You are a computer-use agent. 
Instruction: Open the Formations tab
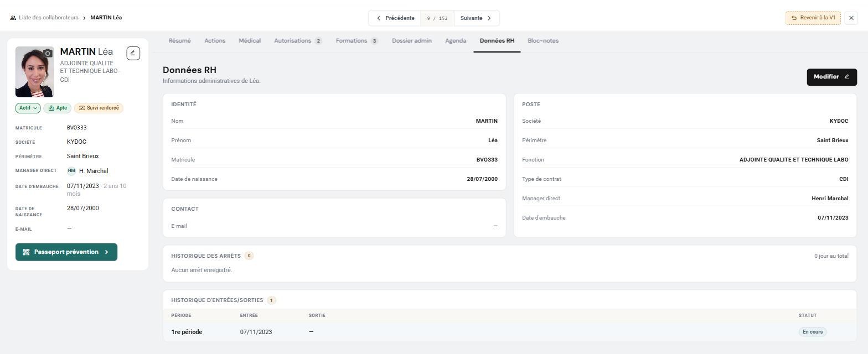[x=356, y=40]
